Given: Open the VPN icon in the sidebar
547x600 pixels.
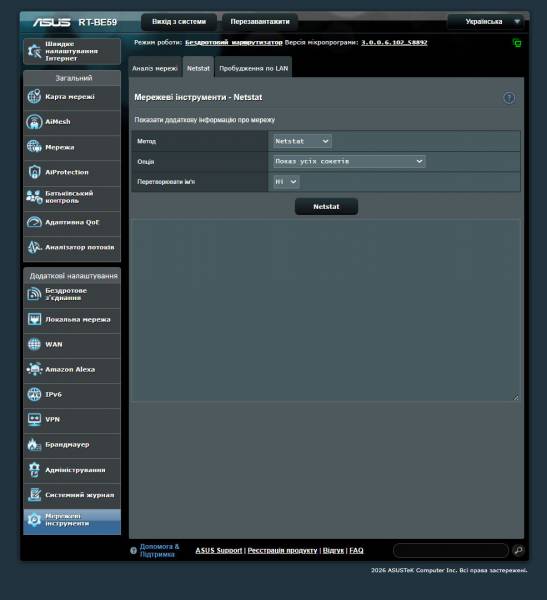Looking at the screenshot, I should pyautogui.click(x=34, y=419).
